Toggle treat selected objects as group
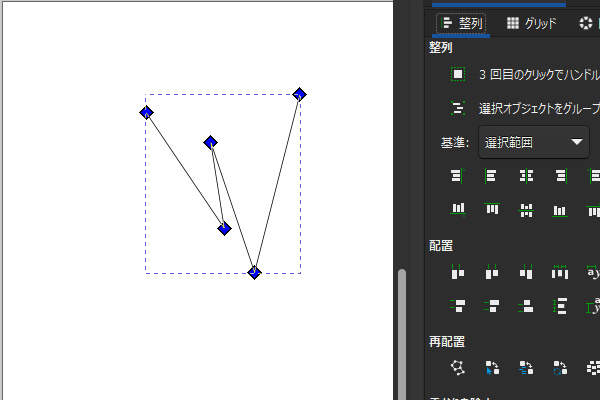Image resolution: width=600 pixels, height=400 pixels. [x=458, y=108]
